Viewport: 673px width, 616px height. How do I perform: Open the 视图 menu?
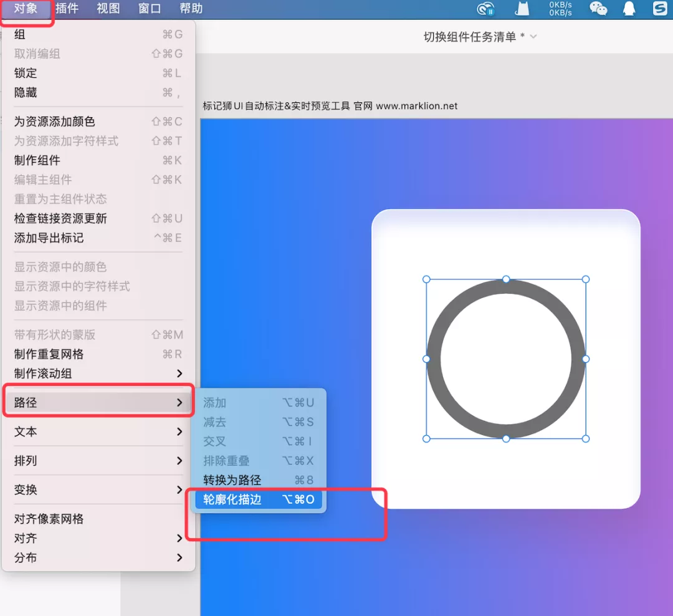pos(107,9)
